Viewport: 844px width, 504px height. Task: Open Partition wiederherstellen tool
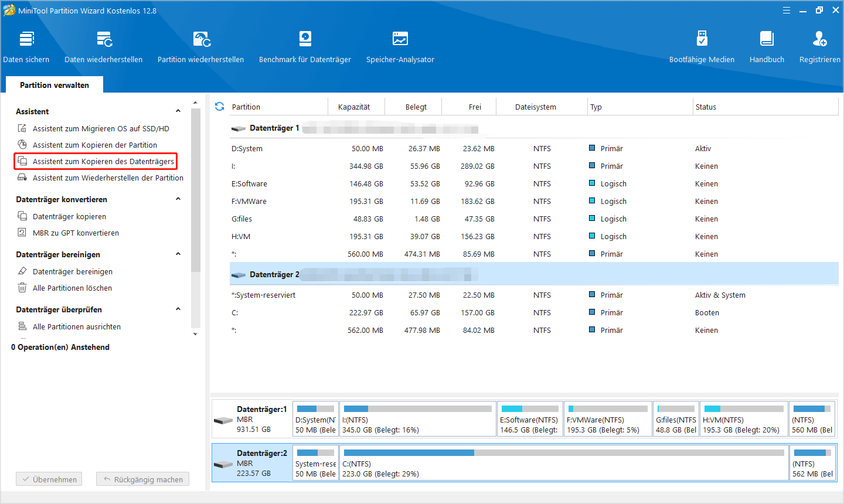[x=201, y=47]
